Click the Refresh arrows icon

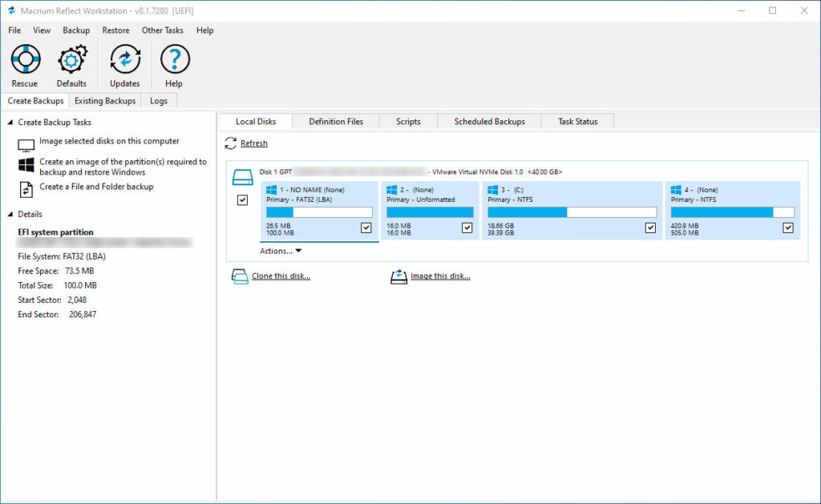click(x=230, y=143)
